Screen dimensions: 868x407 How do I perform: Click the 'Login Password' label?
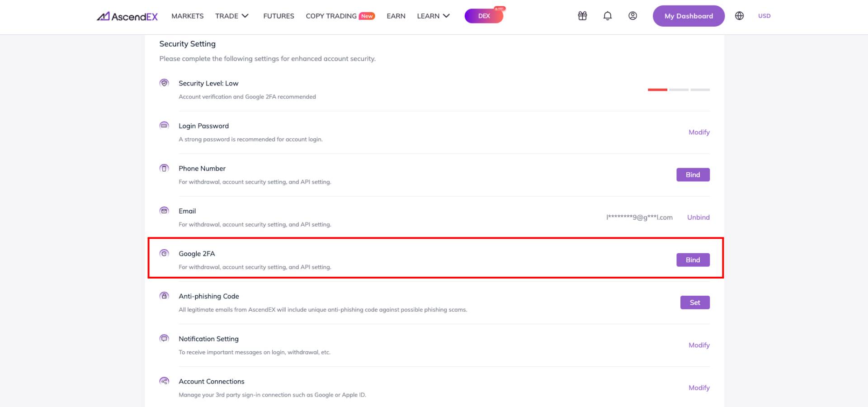point(203,126)
